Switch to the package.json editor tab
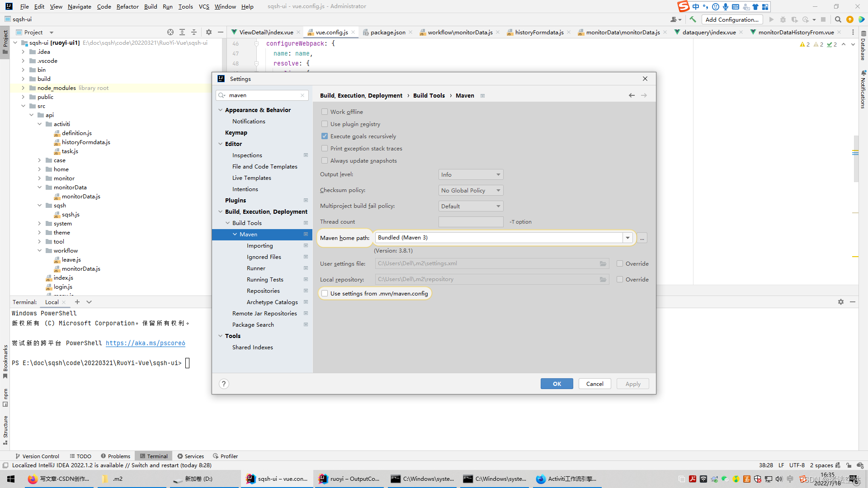This screenshot has height=488, width=868. (387, 32)
